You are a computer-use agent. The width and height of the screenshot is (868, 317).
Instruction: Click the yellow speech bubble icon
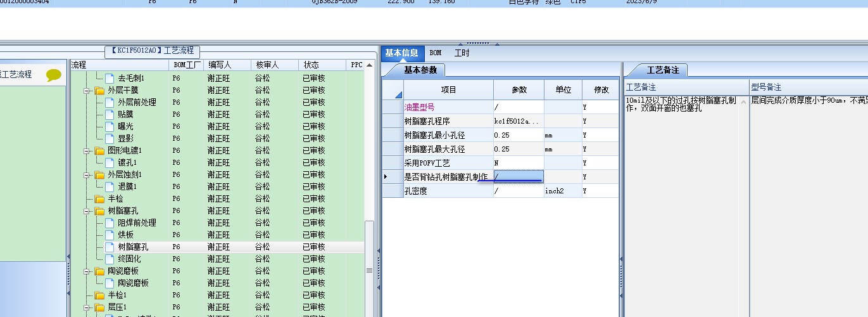click(x=54, y=75)
